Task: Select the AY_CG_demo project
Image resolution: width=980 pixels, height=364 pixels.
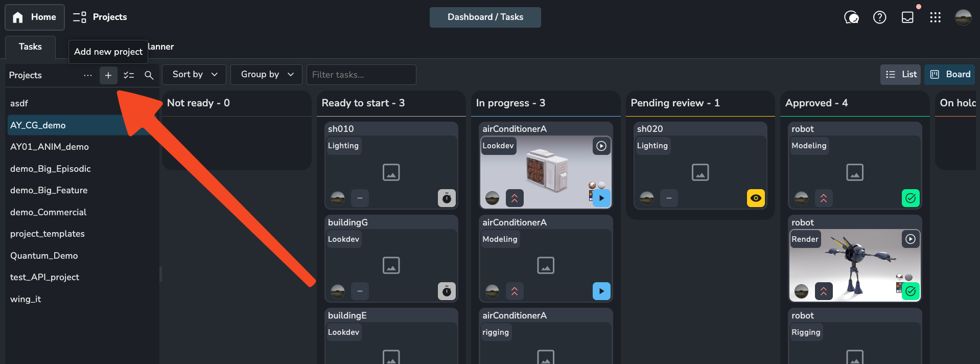Action: coord(82,125)
